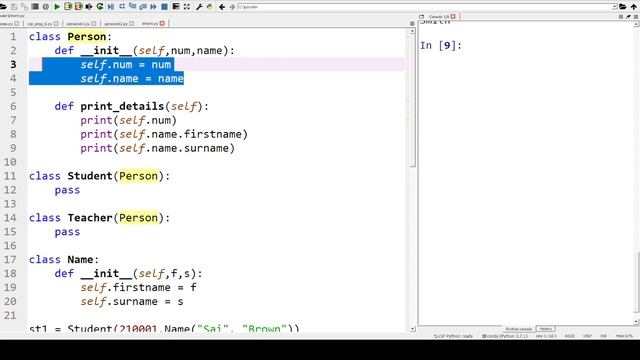Open the editor pane options menu icon
This screenshot has width=640, height=360.
(x=412, y=24)
